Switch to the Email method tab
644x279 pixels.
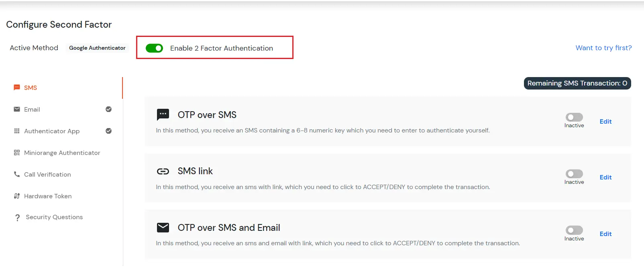(32, 109)
